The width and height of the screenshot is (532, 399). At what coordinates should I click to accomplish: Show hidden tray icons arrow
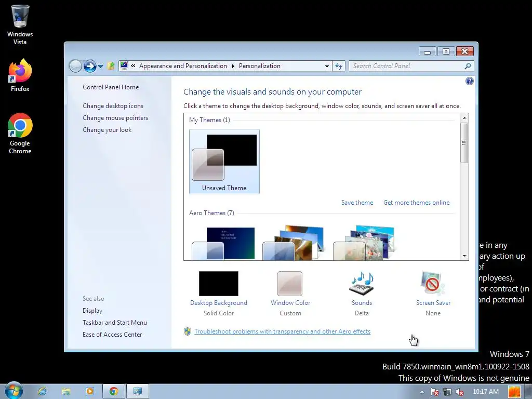pos(422,392)
